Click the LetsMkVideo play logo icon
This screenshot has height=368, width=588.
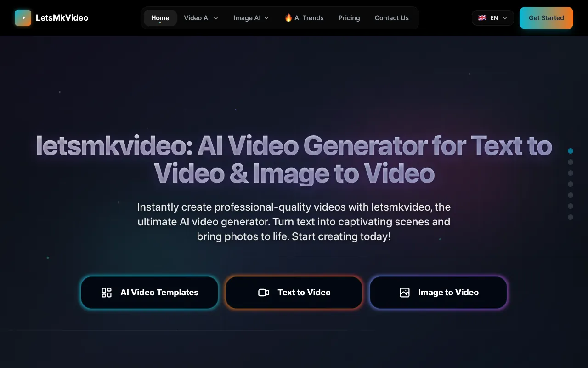(x=23, y=18)
